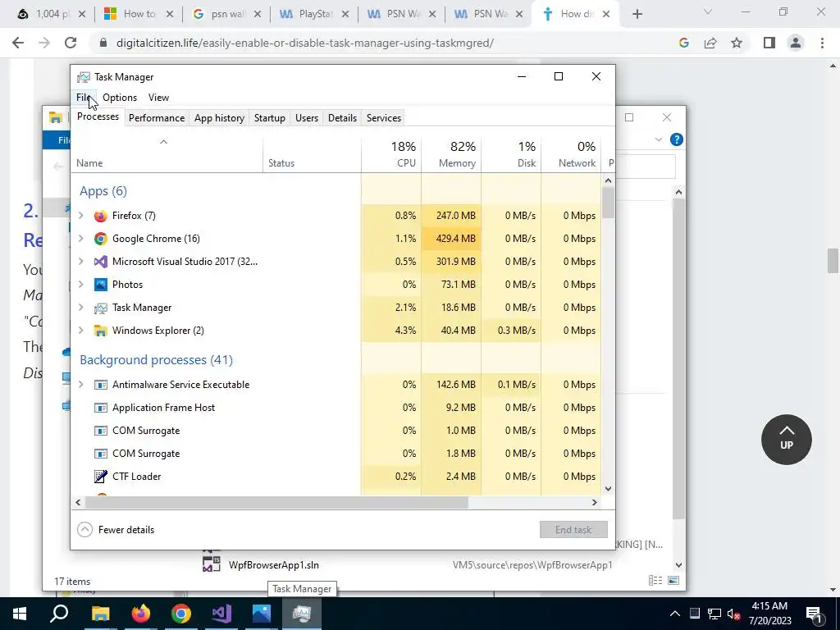Viewport: 840px width, 630px height.
Task: Click the Google Chrome process icon
Action: [x=100, y=239]
